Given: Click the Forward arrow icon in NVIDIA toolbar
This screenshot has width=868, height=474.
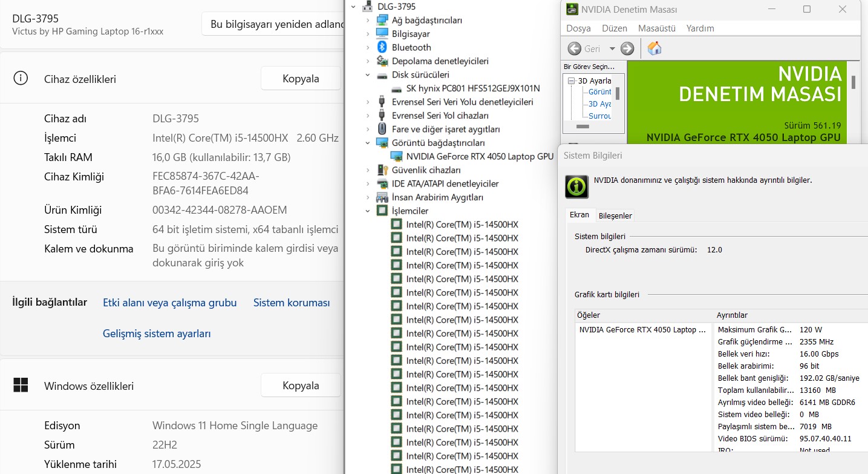Looking at the screenshot, I should (627, 48).
